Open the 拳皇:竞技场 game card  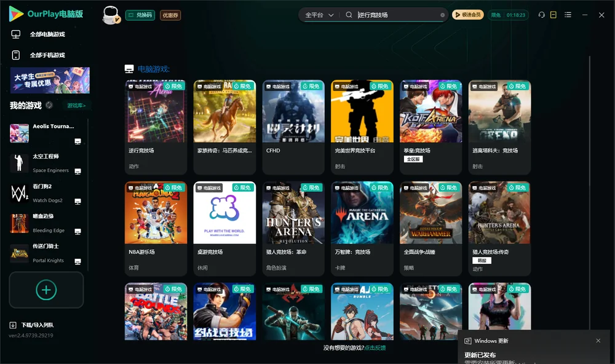430,127
